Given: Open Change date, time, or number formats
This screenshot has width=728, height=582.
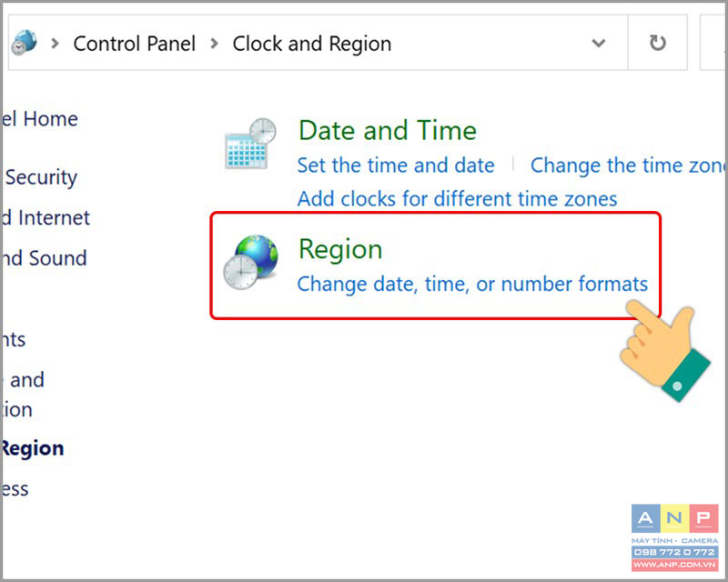Looking at the screenshot, I should point(472,284).
